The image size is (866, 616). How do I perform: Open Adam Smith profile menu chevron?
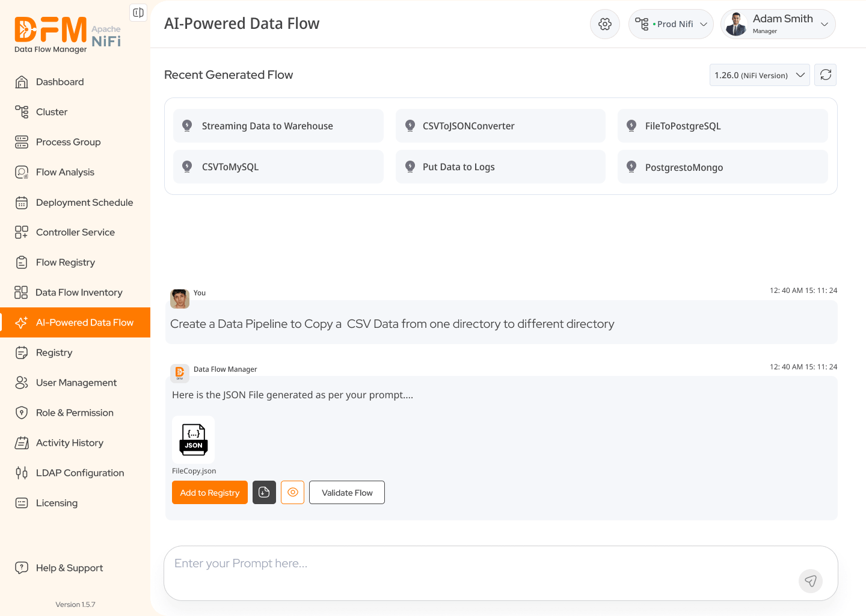point(825,24)
